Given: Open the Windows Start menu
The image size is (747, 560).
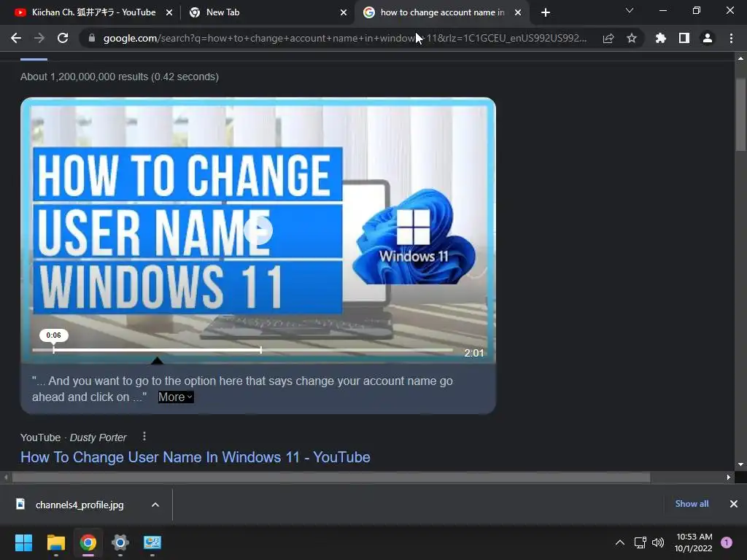Looking at the screenshot, I should pos(23,542).
